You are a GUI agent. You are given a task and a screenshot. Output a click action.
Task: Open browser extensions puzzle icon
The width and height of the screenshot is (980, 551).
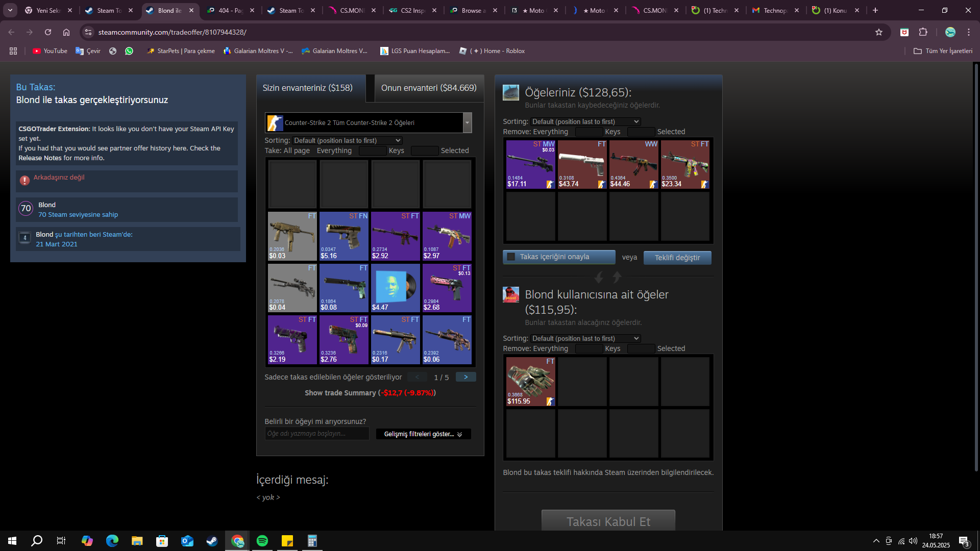coord(923,32)
